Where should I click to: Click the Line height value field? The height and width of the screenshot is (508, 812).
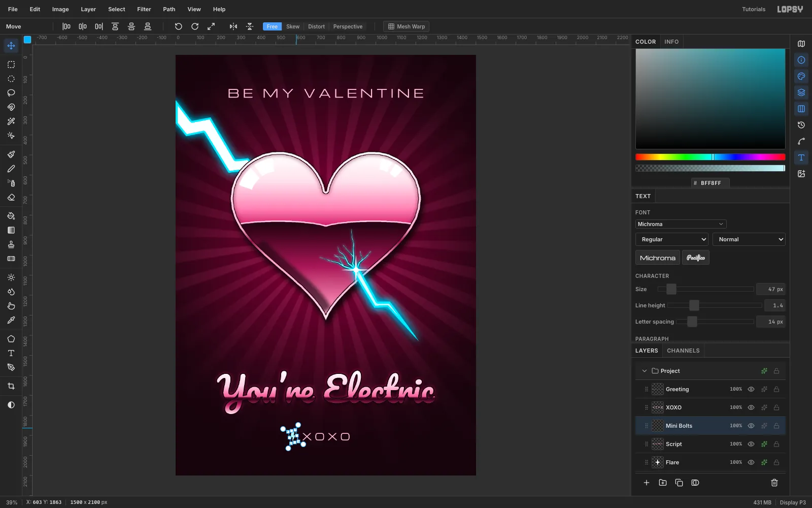click(775, 305)
